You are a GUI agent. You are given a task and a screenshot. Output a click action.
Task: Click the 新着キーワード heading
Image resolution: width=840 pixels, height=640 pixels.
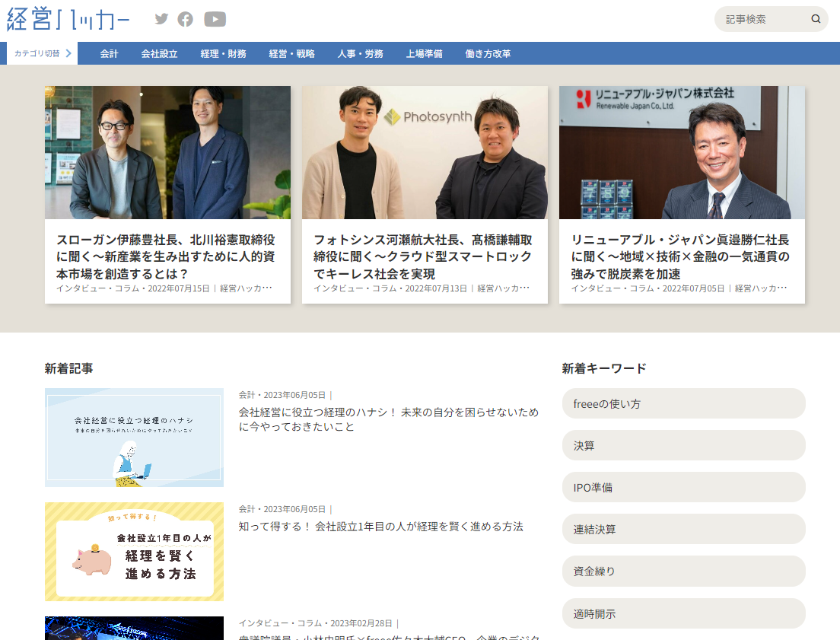pos(604,368)
